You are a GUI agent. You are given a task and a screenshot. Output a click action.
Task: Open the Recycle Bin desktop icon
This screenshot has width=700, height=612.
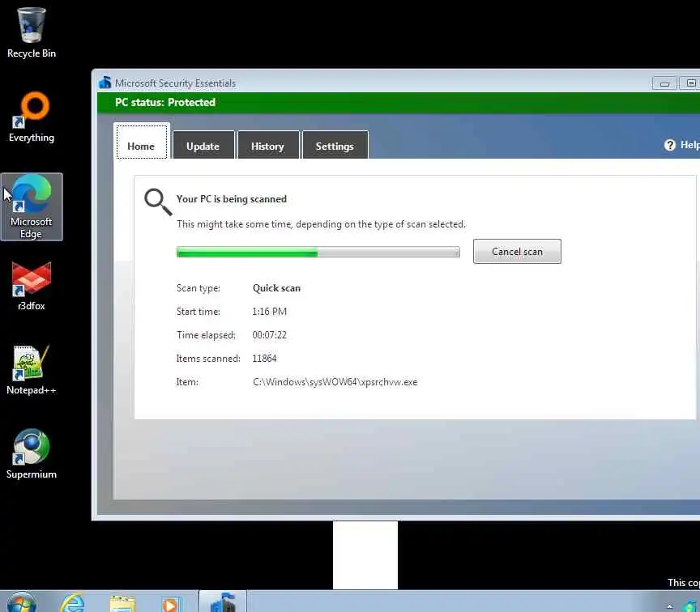coord(32,32)
